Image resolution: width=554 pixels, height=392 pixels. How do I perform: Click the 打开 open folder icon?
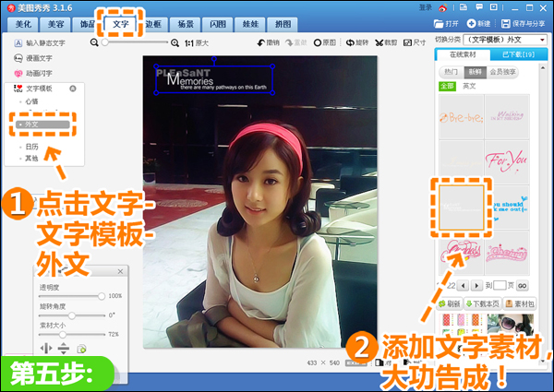tap(439, 24)
